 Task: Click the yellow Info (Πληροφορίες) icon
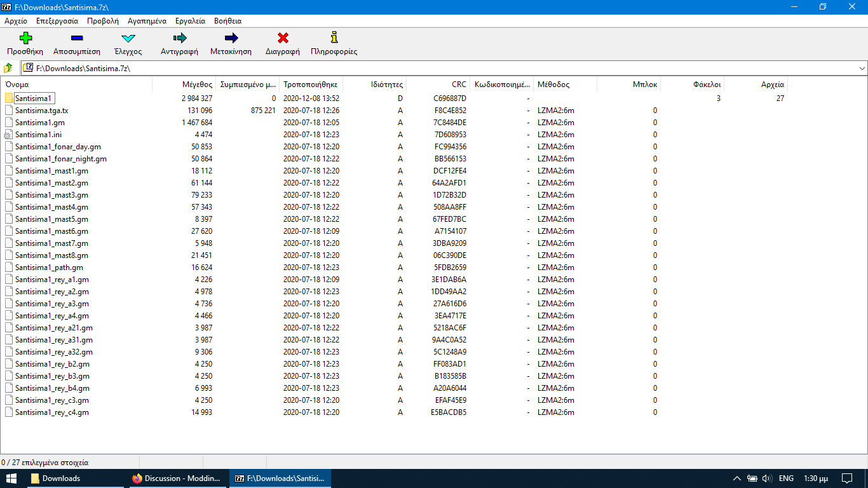(334, 38)
